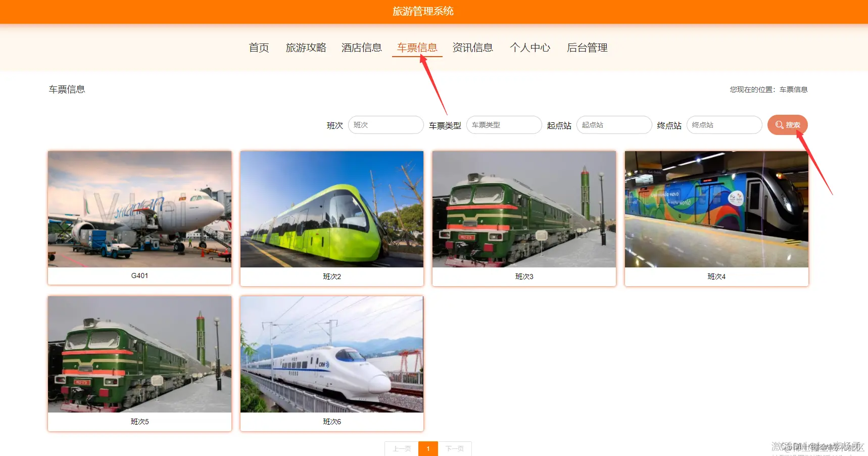Select the 车票信息 navigation tab
The width and height of the screenshot is (868, 456).
coord(417,48)
